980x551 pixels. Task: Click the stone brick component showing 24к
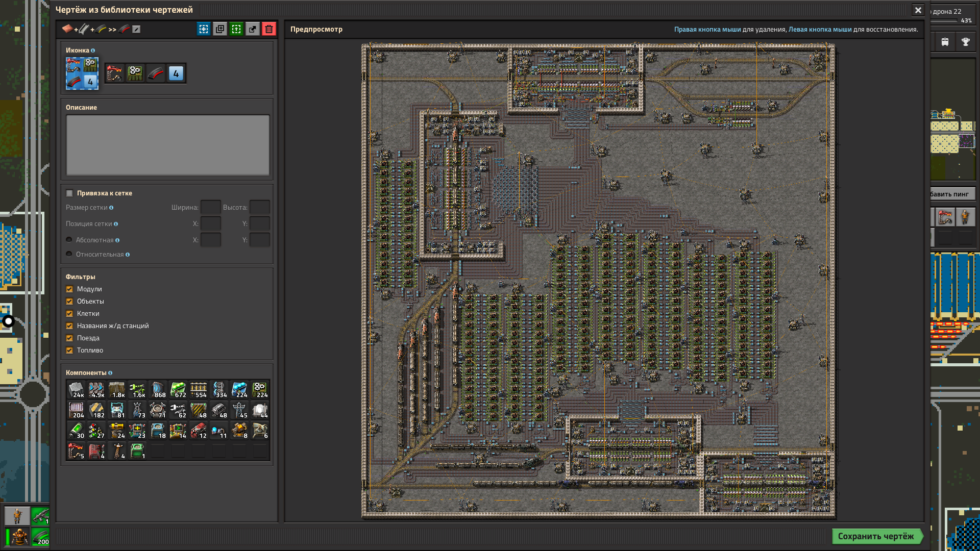[76, 390]
